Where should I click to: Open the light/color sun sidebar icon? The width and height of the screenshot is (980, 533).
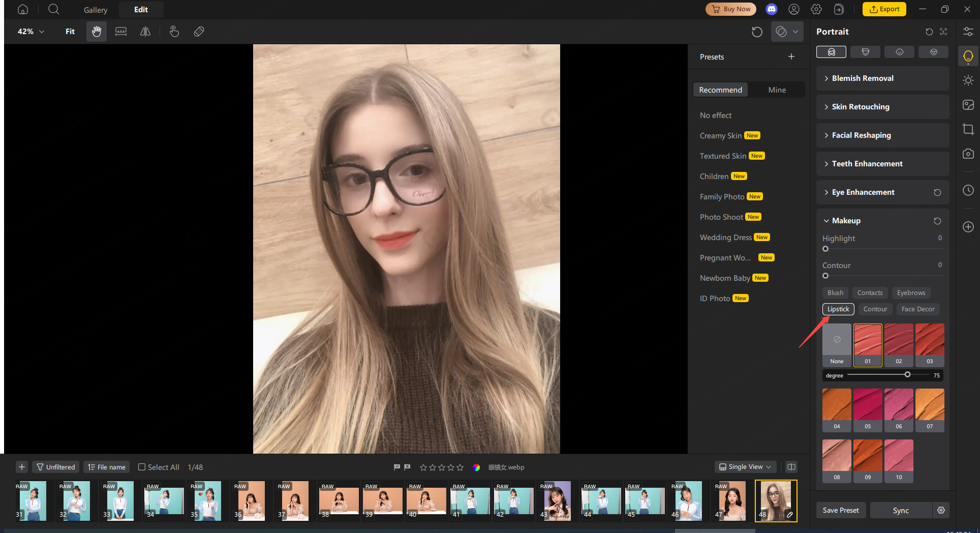[968, 80]
